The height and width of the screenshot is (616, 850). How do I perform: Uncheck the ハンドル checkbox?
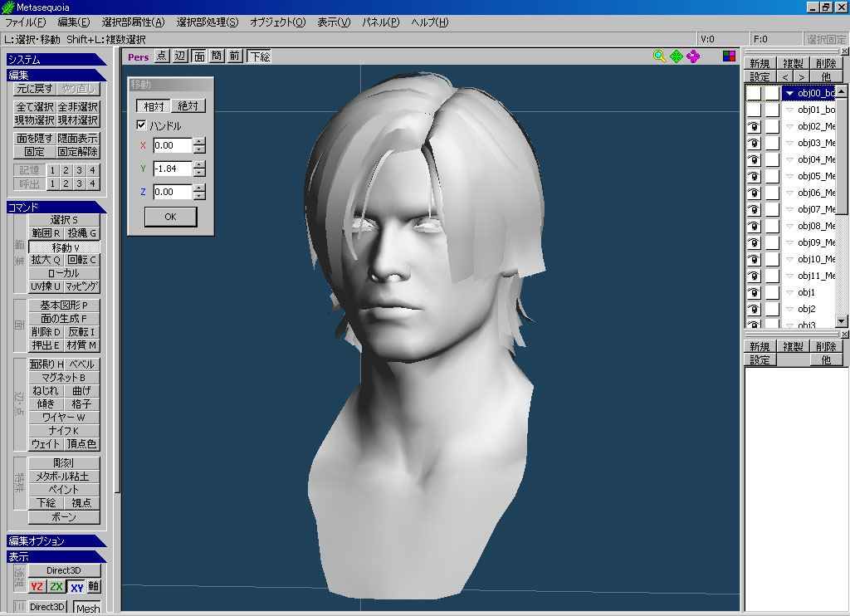point(141,125)
